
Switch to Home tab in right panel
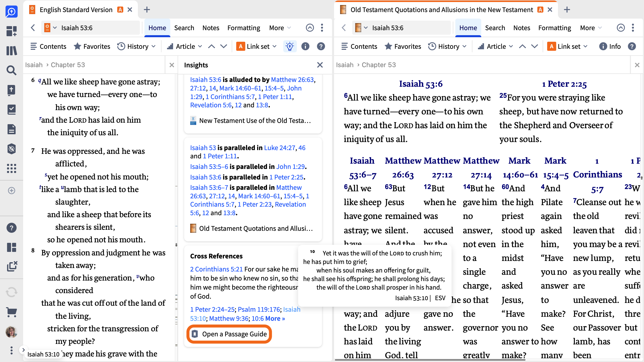468,28
